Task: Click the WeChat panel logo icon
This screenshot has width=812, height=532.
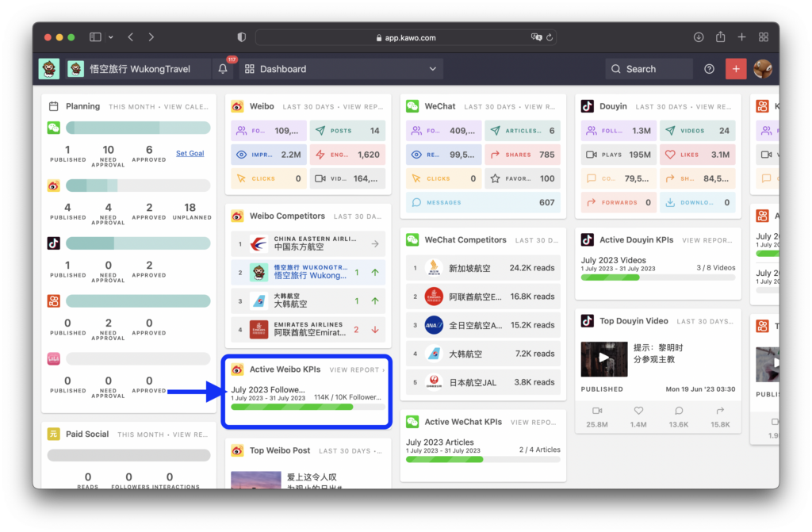Action: [x=412, y=106]
